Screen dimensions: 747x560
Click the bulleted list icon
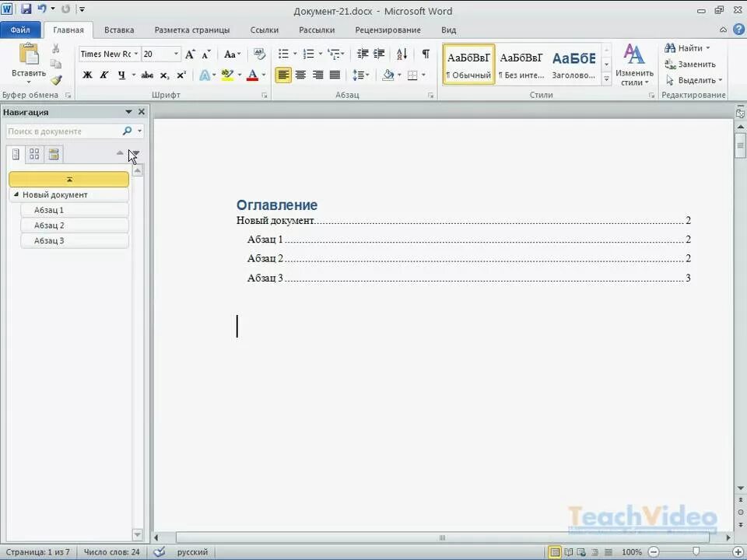(x=283, y=54)
